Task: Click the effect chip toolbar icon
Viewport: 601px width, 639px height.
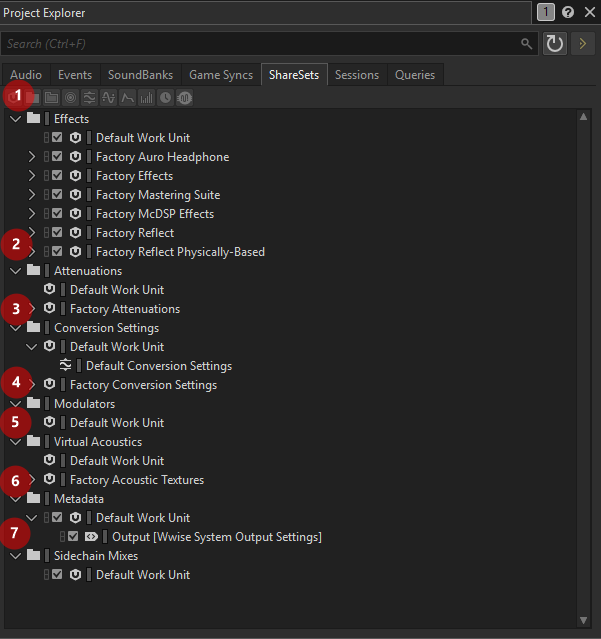Action: (185, 98)
